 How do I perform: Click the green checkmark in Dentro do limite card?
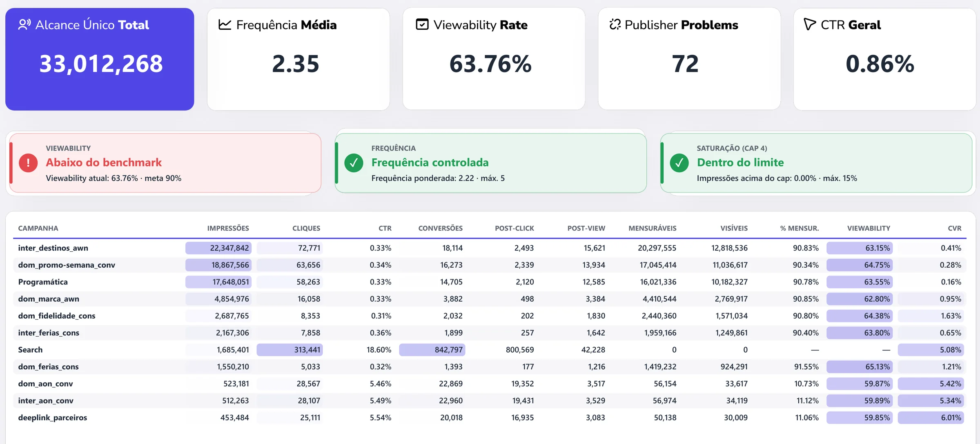point(679,163)
